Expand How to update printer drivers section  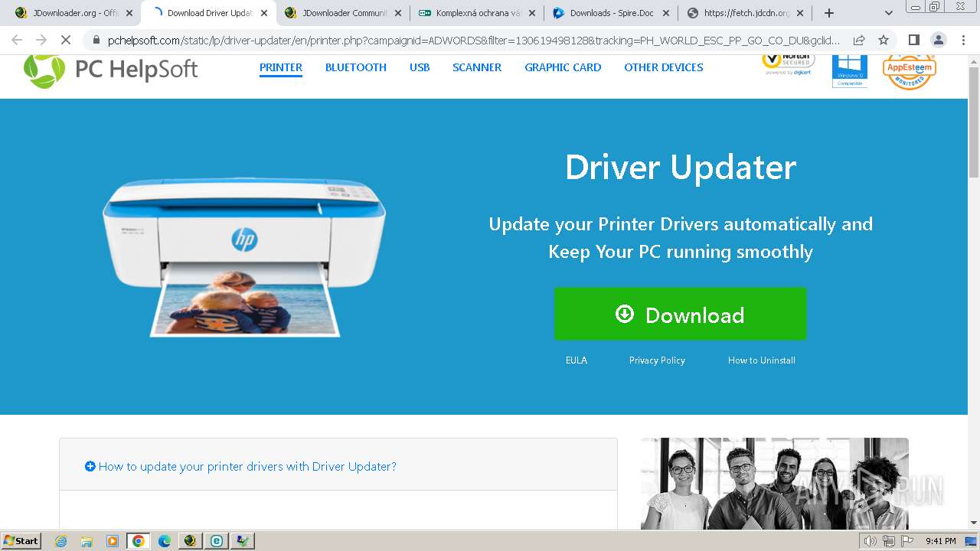coord(240,466)
